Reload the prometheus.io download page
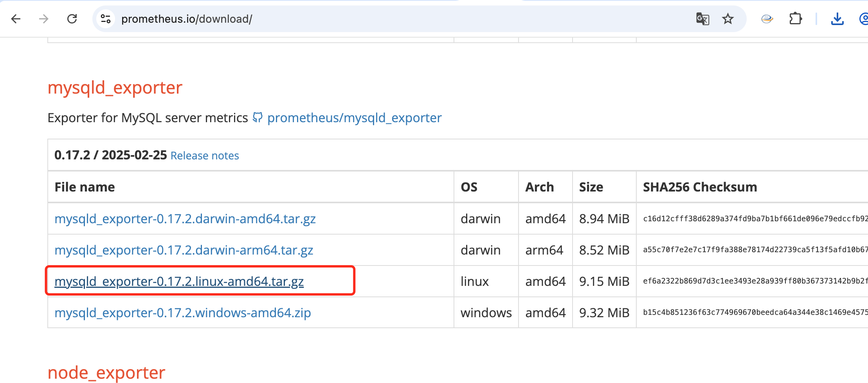The image size is (868, 383). 72,19
